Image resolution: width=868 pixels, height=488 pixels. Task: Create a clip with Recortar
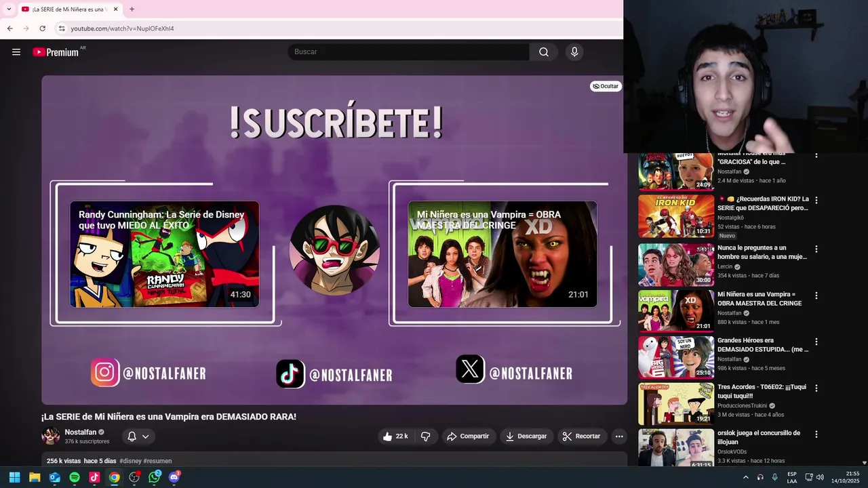[582, 436]
